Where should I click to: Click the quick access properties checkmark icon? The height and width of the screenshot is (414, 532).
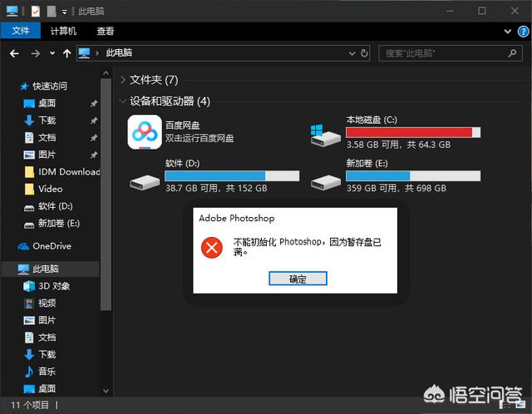click(35, 12)
